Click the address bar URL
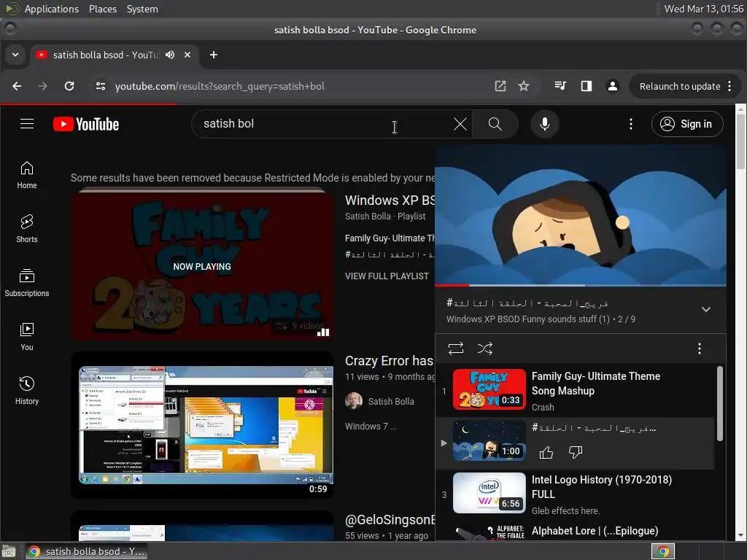Viewport: 747px width, 560px height. click(220, 86)
